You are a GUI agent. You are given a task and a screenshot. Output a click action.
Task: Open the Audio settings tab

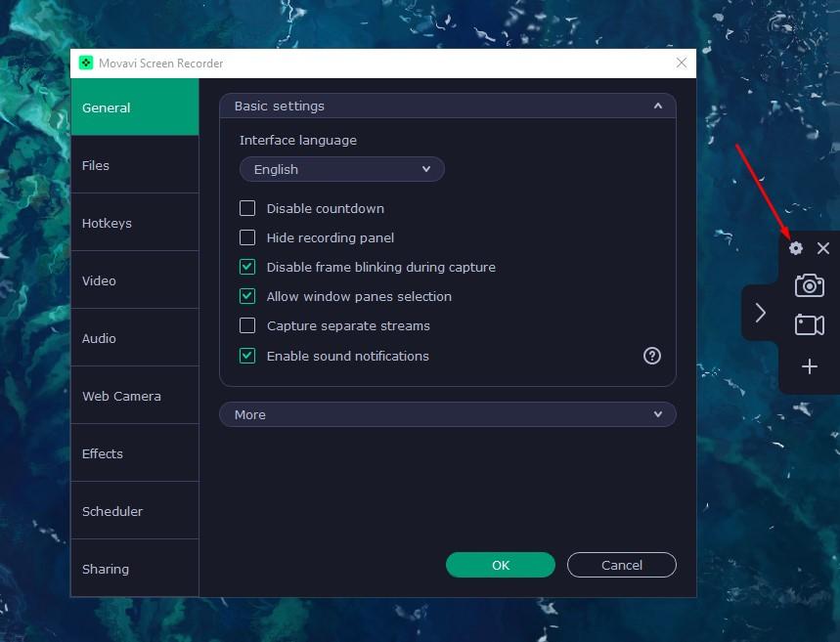(135, 338)
